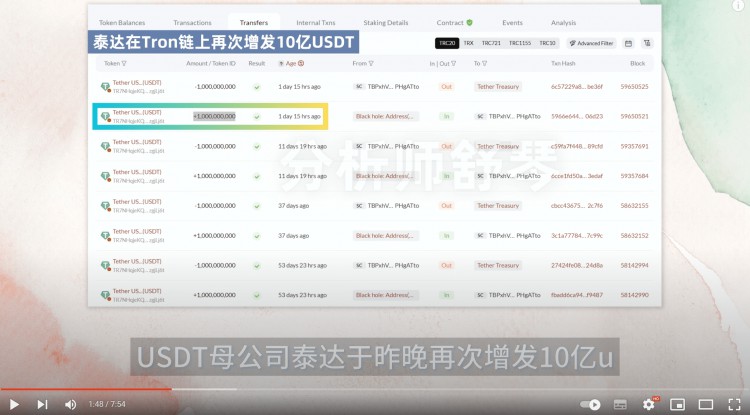The image size is (750, 415).
Task: Switch to the Contract tab
Action: pyautogui.click(x=454, y=22)
